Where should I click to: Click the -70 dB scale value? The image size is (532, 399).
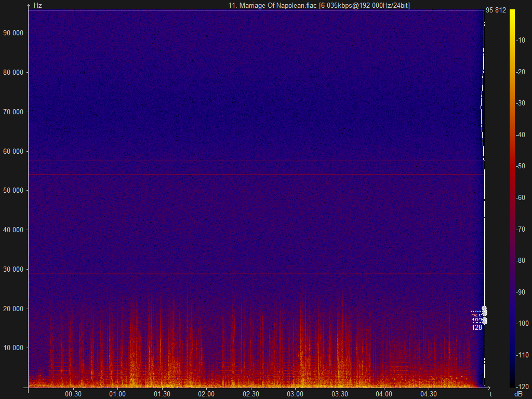click(x=521, y=229)
